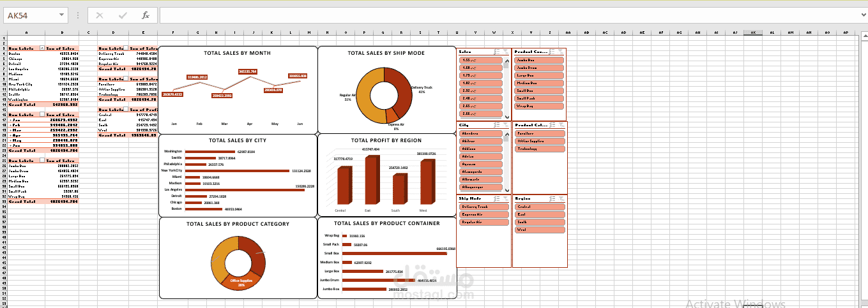Open Row Labels filter dropdown of city pivot table
The image size is (868, 308).
(42, 48)
